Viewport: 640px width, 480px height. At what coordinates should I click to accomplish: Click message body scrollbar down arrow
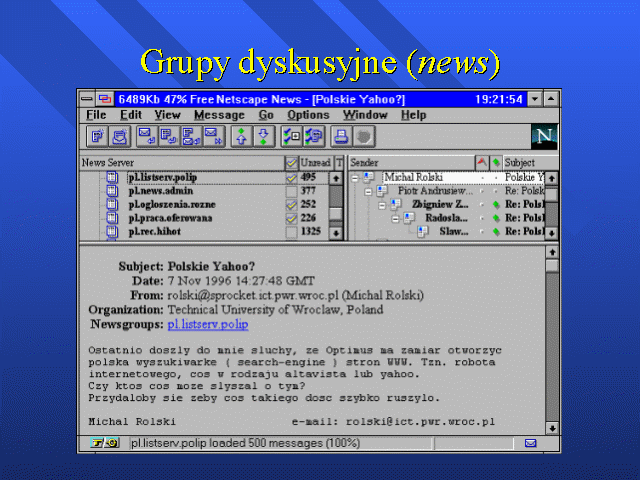(x=552, y=428)
